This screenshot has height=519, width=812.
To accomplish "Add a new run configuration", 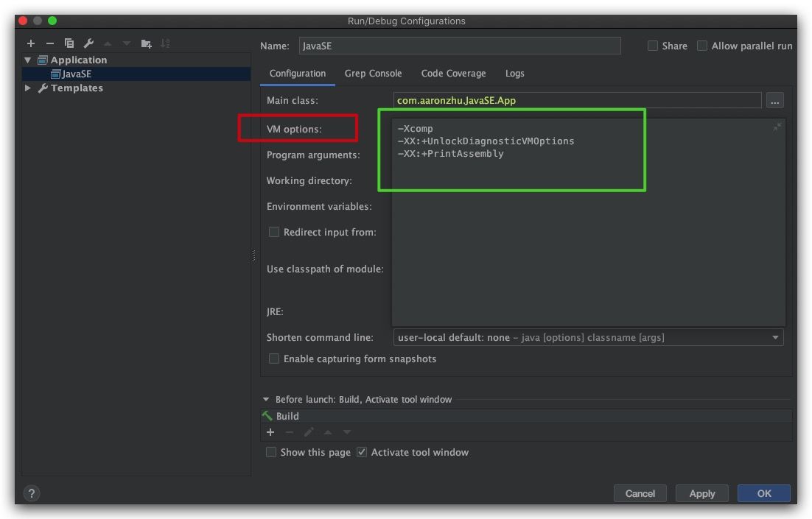I will click(x=31, y=43).
